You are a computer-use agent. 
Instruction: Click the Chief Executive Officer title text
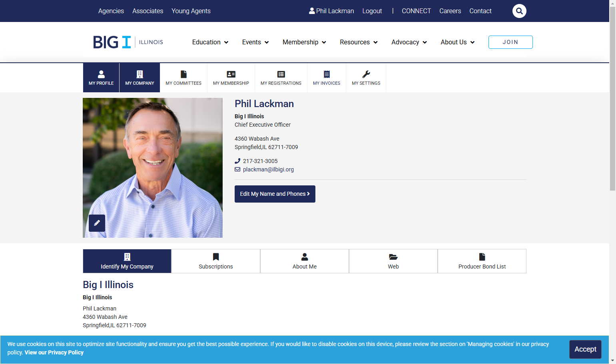click(263, 125)
